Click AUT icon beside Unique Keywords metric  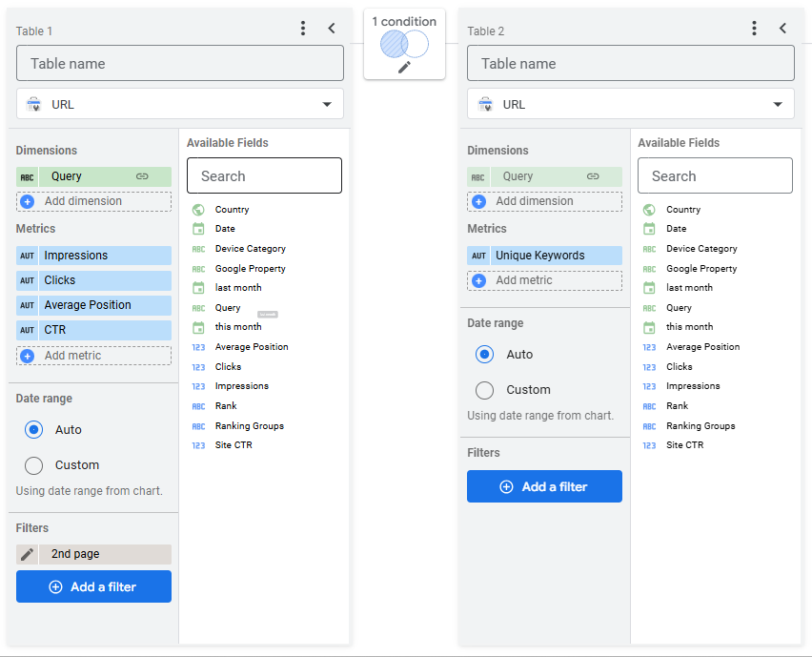coord(478,256)
